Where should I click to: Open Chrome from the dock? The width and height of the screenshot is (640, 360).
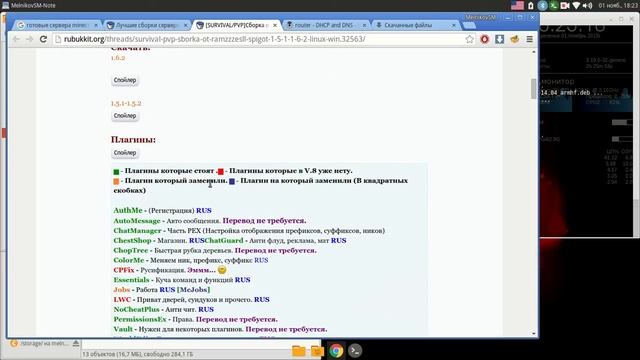pyautogui.click(x=336, y=351)
